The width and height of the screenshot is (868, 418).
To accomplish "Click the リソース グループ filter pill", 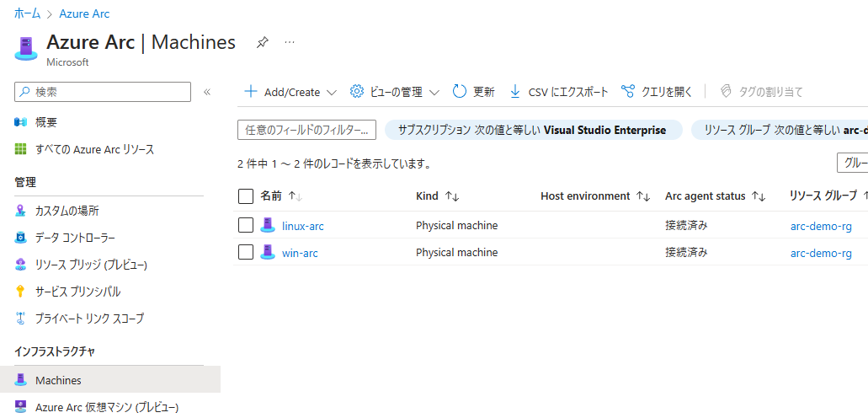I will 780,131.
